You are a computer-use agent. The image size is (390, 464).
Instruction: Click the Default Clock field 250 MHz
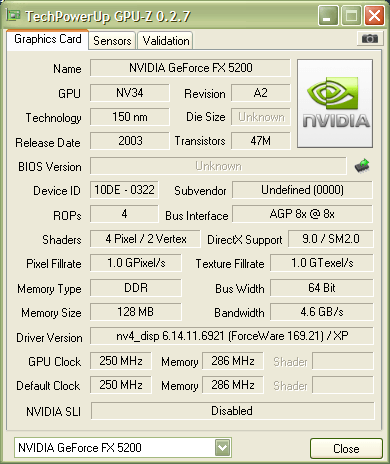pyautogui.click(x=121, y=385)
